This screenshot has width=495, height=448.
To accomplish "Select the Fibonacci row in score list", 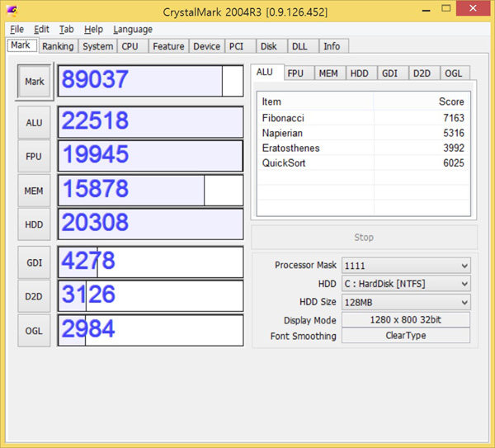I will (363, 118).
